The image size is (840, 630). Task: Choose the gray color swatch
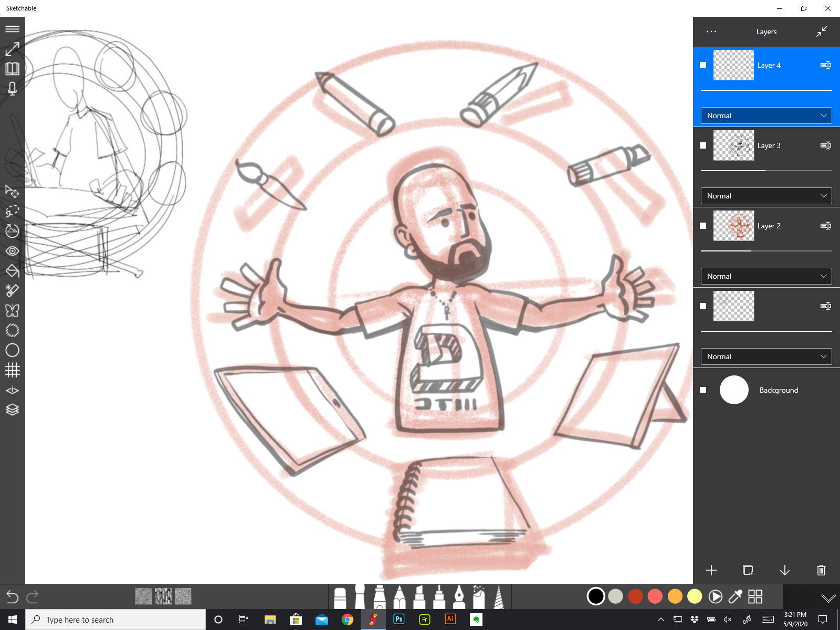tap(616, 596)
